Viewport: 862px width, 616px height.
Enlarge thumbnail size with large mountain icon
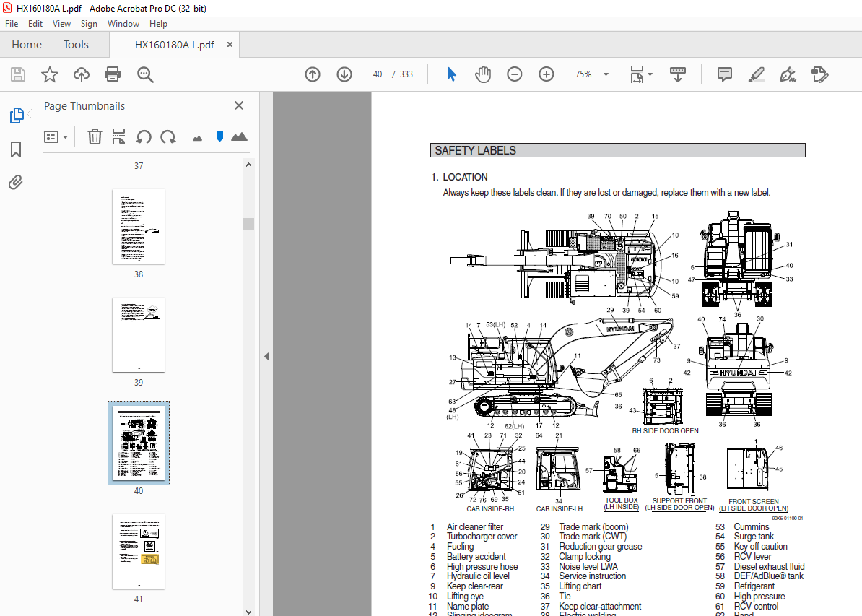click(239, 136)
